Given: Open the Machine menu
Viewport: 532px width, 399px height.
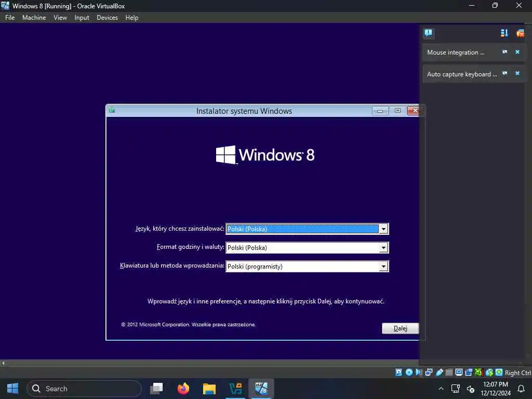Looking at the screenshot, I should (x=34, y=17).
